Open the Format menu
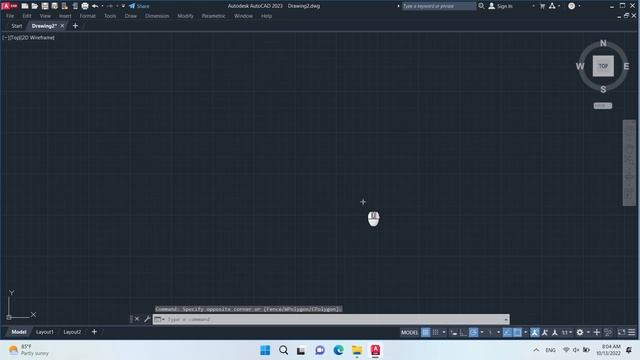 [87, 16]
